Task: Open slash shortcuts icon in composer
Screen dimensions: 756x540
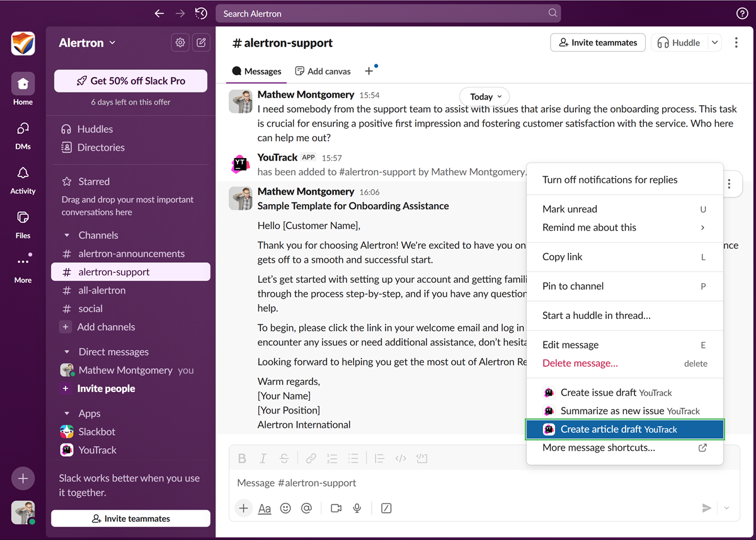Action: [x=386, y=508]
